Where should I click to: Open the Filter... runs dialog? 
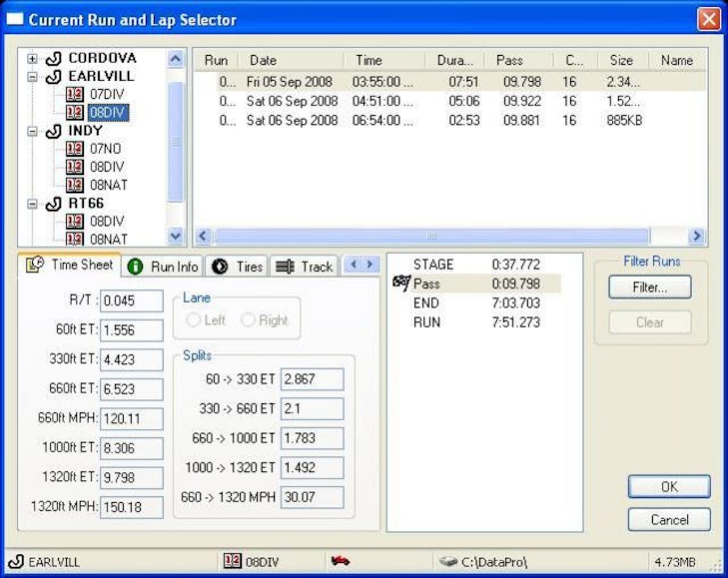(649, 287)
